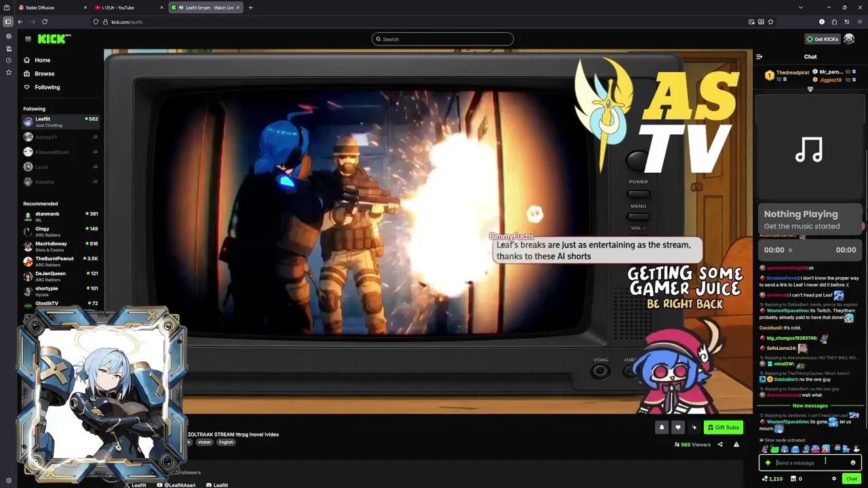Open Browse in sidebar
Image resolution: width=868 pixels, height=488 pixels.
(x=44, y=74)
